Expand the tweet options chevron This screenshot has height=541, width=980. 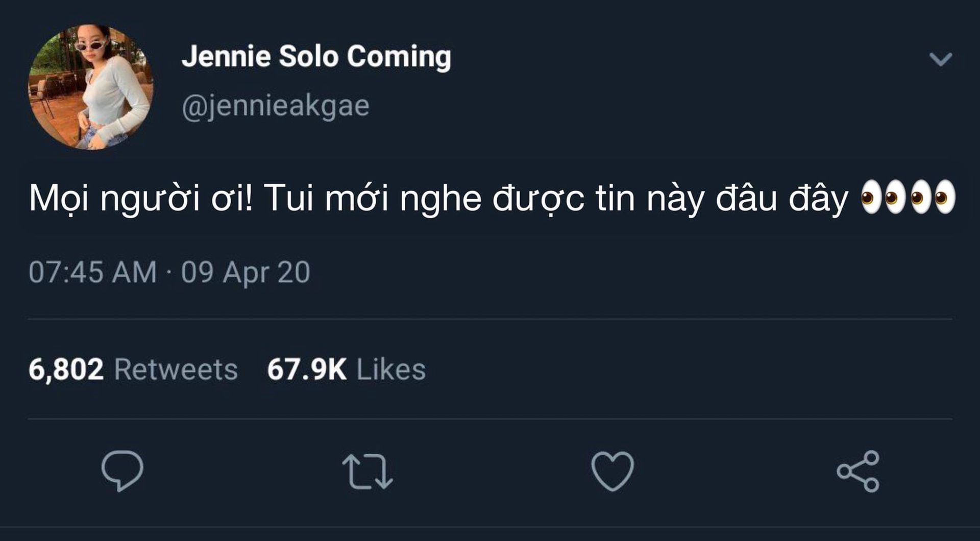[941, 59]
